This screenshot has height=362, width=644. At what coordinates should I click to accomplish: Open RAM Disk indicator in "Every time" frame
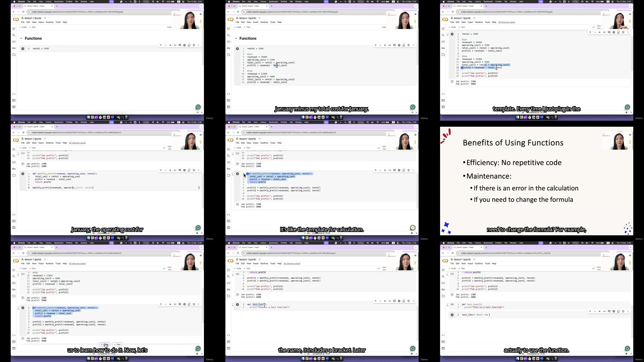(599, 27)
